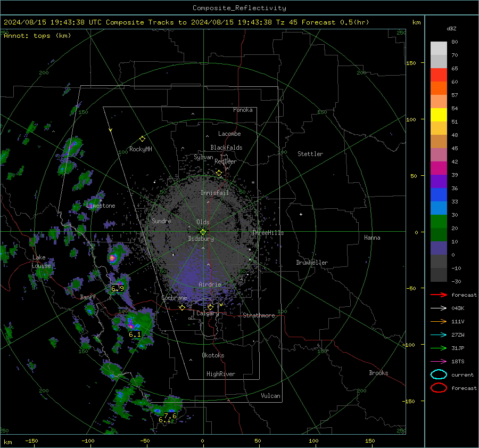
Task: Click the Blackfalds city label
Action: pos(226,148)
